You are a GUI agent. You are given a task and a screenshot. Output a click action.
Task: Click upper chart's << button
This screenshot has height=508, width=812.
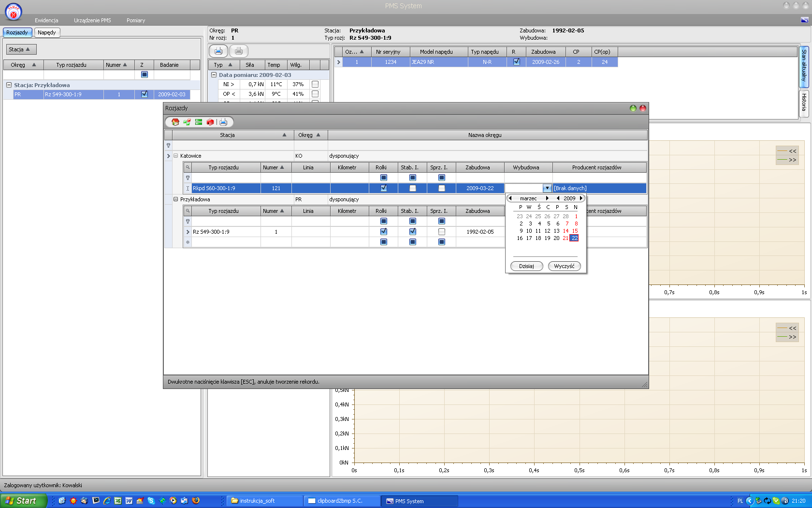788,151
